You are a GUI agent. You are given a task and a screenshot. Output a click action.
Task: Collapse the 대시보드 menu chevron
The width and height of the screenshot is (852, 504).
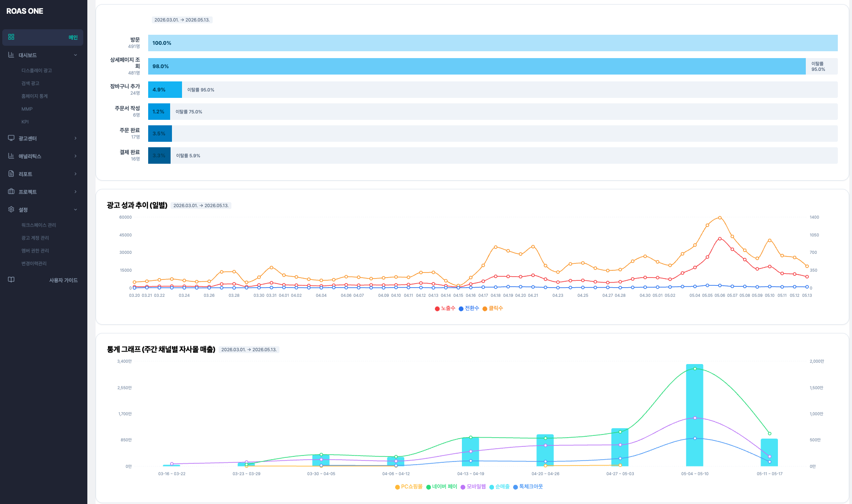point(75,55)
